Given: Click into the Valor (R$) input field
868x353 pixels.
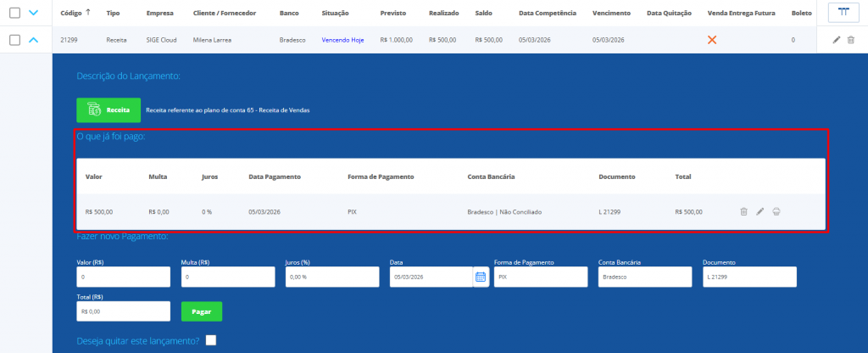Looking at the screenshot, I should click(x=124, y=277).
